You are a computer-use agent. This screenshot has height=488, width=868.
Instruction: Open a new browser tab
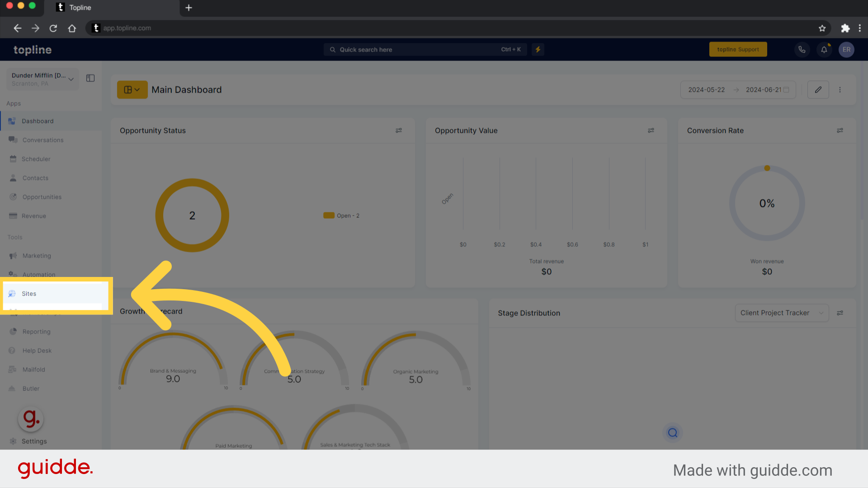189,8
